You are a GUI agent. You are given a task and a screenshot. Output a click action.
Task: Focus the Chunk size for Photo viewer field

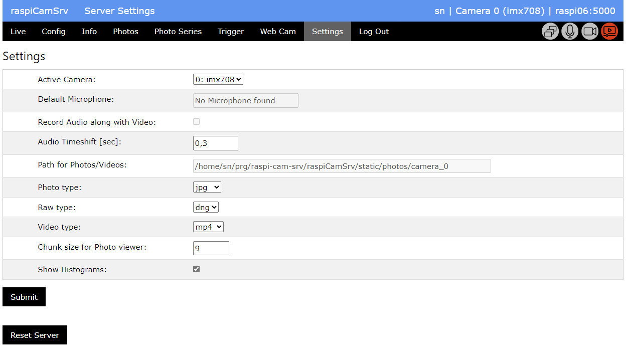tap(211, 248)
